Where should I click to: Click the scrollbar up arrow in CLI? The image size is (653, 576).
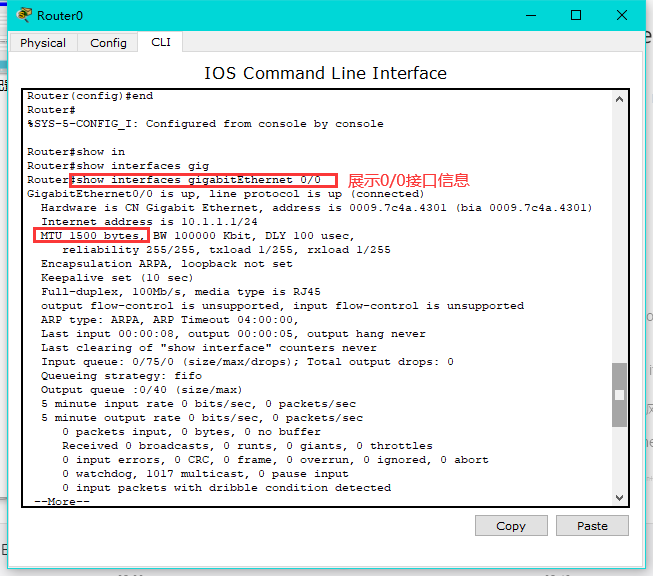pyautogui.click(x=619, y=99)
